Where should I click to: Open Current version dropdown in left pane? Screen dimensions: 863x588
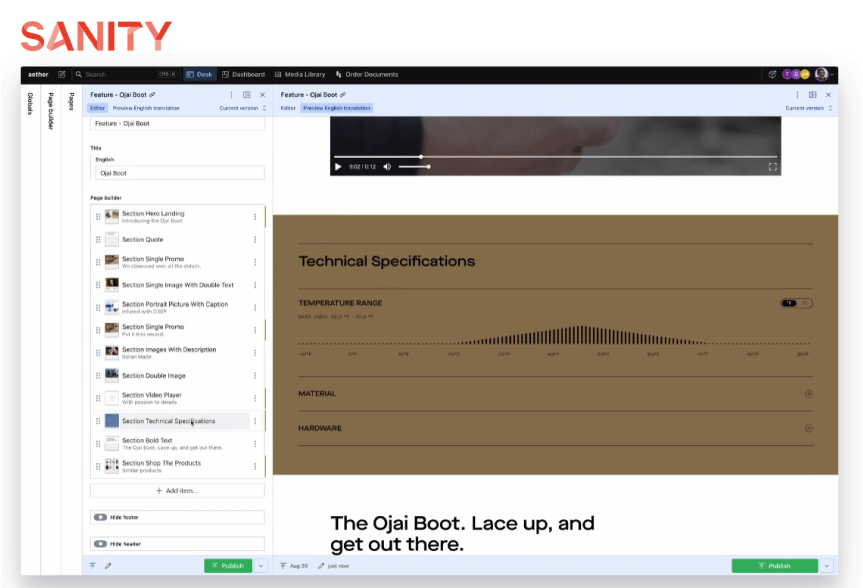pos(243,108)
